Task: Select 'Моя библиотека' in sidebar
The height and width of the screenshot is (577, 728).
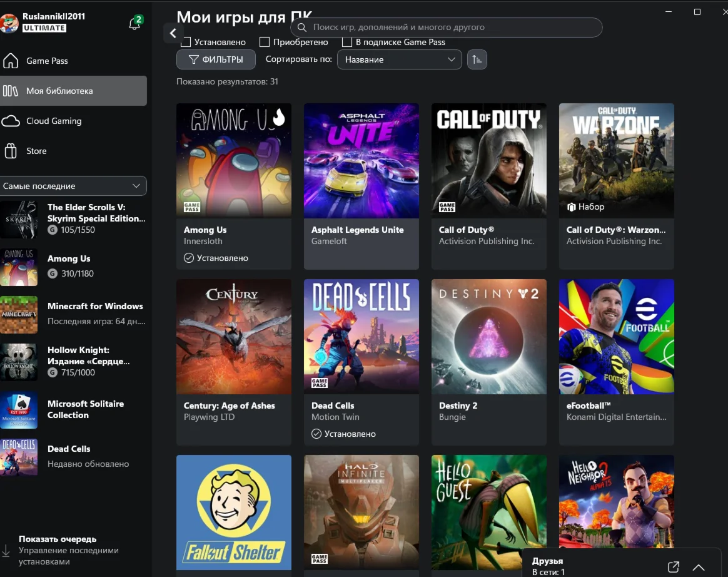Action: click(x=73, y=91)
